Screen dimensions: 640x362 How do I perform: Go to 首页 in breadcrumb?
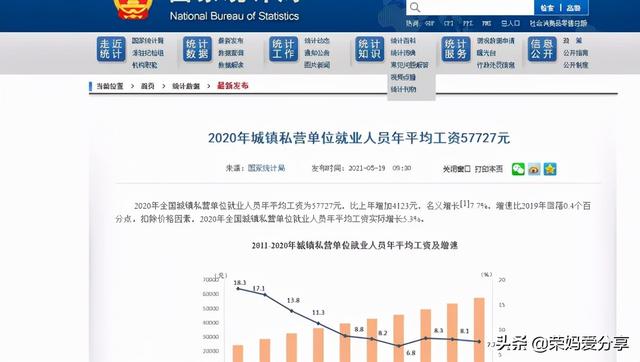pyautogui.click(x=147, y=86)
